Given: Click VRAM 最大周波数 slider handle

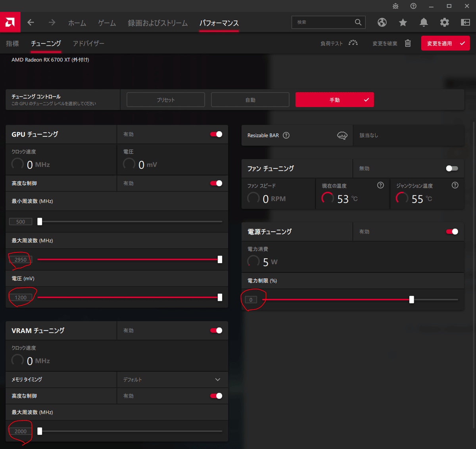Looking at the screenshot, I should (x=40, y=431).
